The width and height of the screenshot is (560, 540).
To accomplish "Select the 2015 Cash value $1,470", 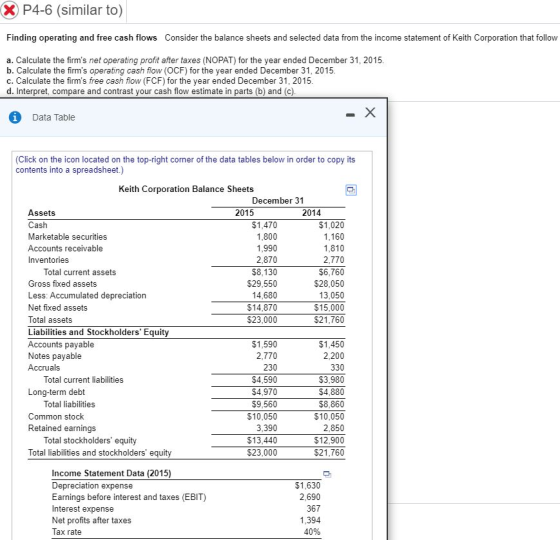I will [x=264, y=225].
